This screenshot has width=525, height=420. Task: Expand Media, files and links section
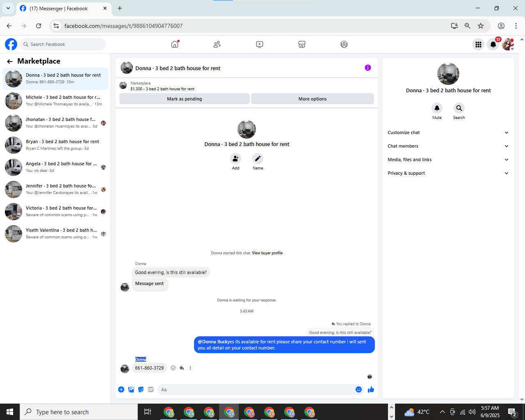448,160
